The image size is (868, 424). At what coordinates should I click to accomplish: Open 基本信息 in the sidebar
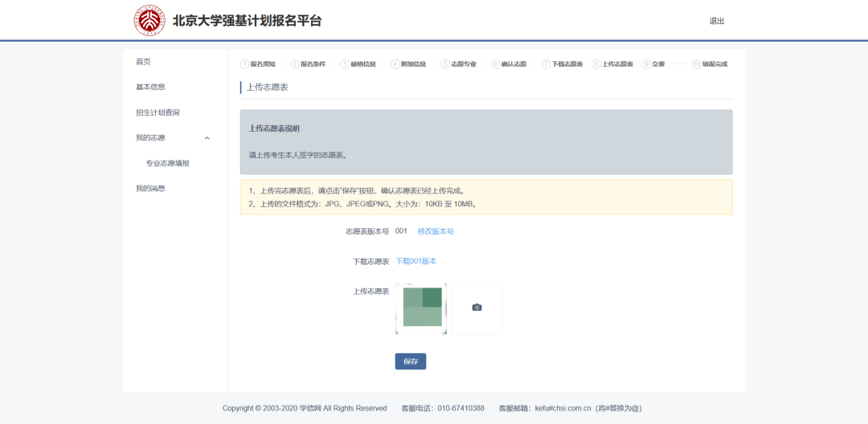click(150, 88)
